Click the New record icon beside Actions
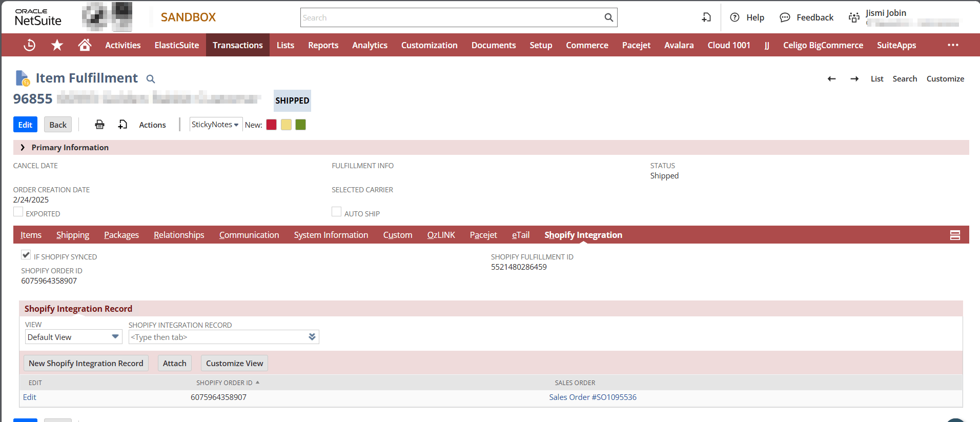Screen dimensions: 980x422 tap(122, 125)
